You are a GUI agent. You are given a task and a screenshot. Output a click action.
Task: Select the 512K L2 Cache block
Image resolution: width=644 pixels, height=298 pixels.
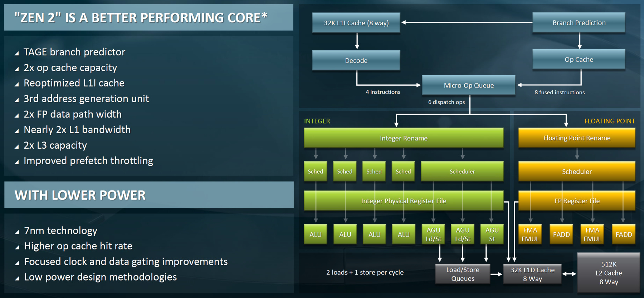click(x=609, y=273)
